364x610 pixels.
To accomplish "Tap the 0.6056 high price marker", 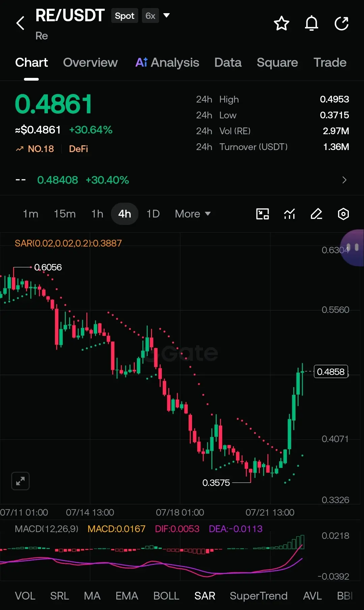I will 48,267.
